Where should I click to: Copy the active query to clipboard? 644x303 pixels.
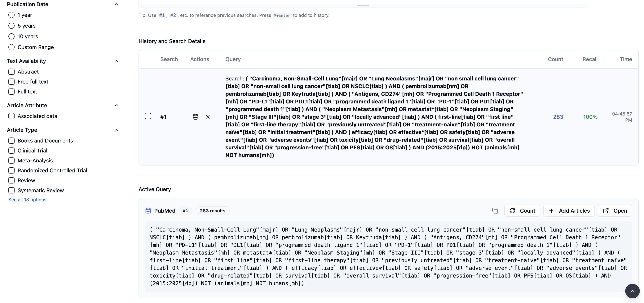[495, 211]
